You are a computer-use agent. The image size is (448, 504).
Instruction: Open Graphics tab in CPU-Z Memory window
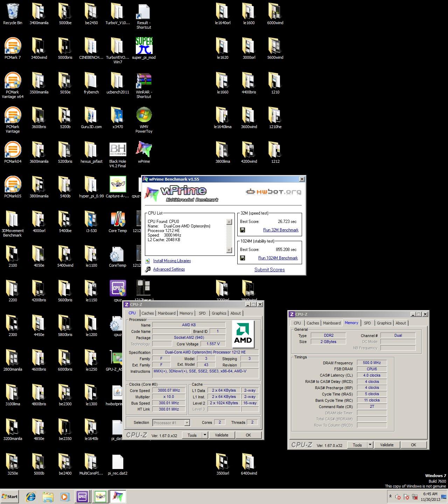pos(384,323)
